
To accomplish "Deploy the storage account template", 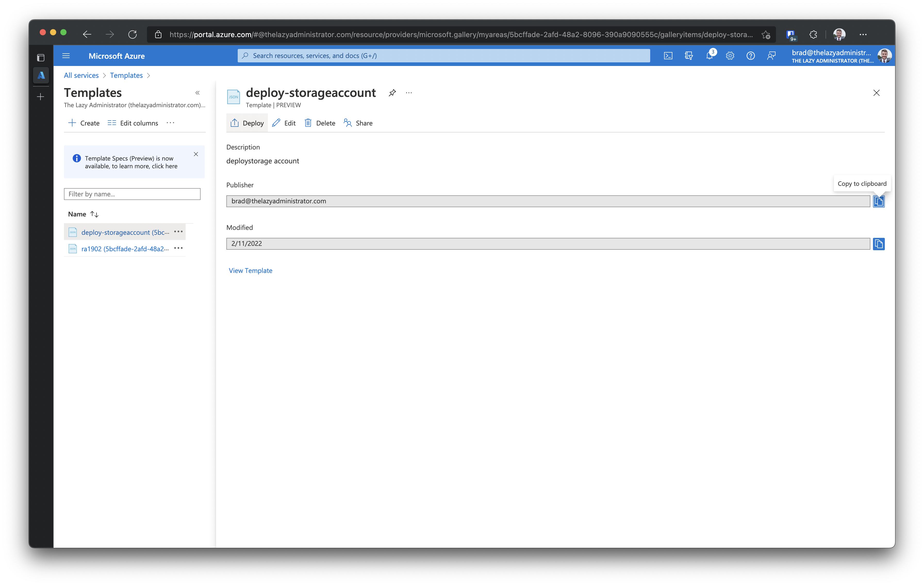I will pos(247,123).
